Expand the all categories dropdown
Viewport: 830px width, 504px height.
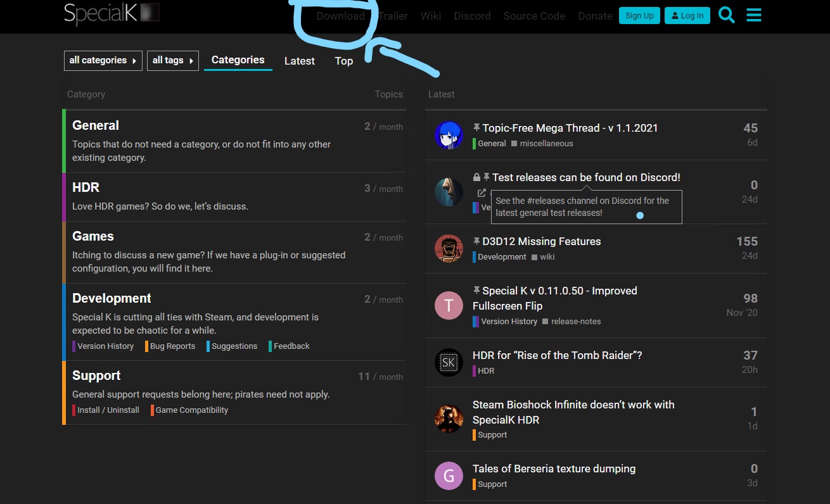tap(103, 61)
